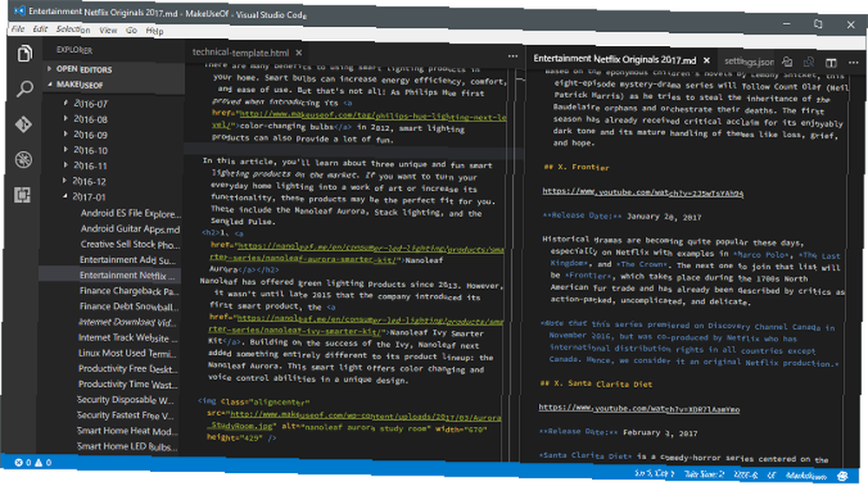Open the Explorer view in activity bar
868x486 pixels.
24,54
